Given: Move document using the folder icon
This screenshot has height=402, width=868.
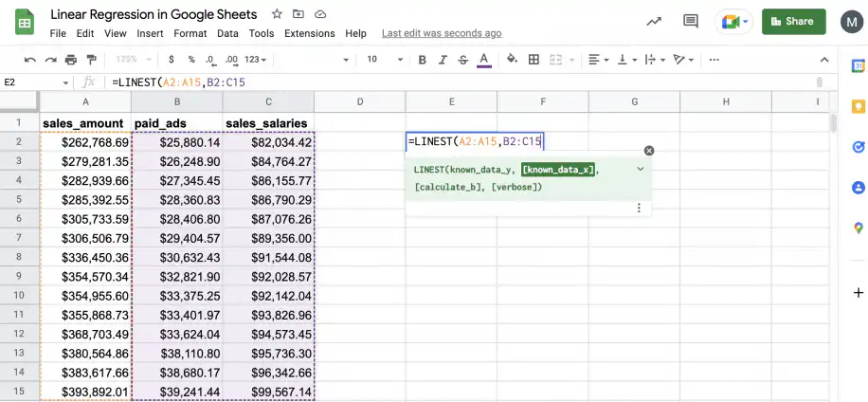Looking at the screenshot, I should tap(298, 14).
